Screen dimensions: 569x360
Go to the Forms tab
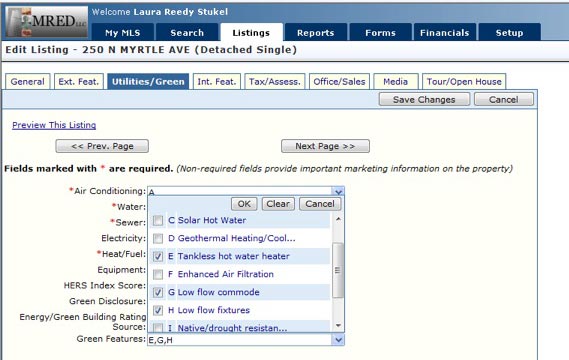380,33
